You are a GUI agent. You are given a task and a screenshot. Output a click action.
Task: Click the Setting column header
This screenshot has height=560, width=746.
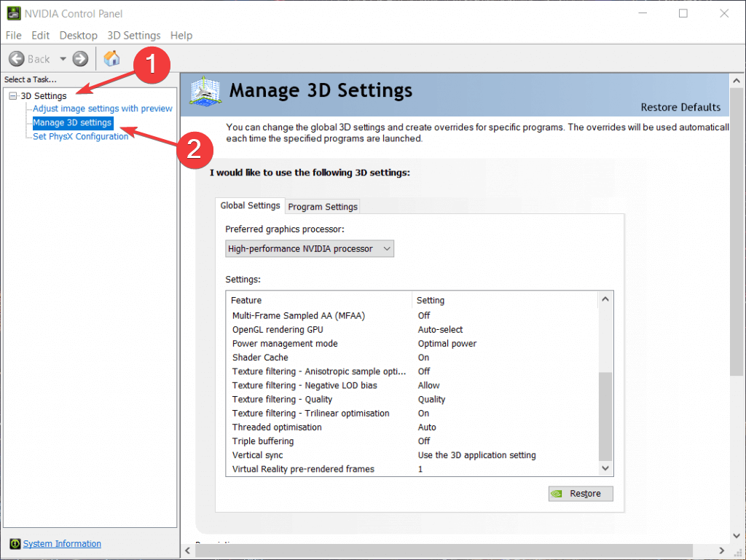(x=504, y=301)
